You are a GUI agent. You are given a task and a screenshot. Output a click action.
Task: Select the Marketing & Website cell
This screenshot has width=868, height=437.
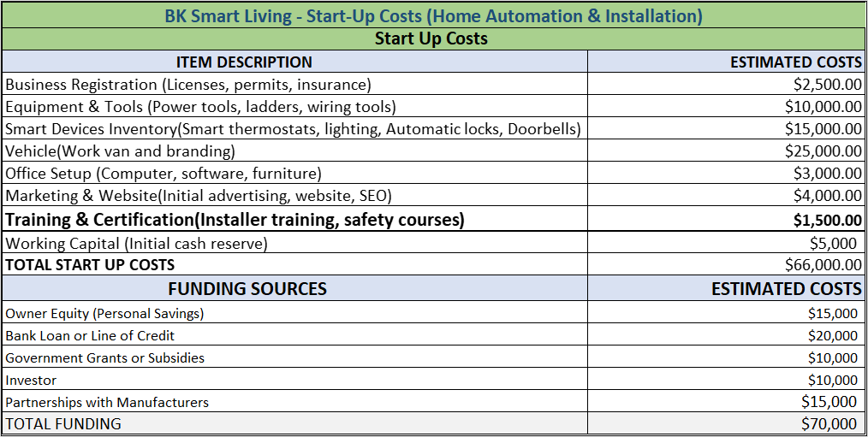click(x=199, y=195)
